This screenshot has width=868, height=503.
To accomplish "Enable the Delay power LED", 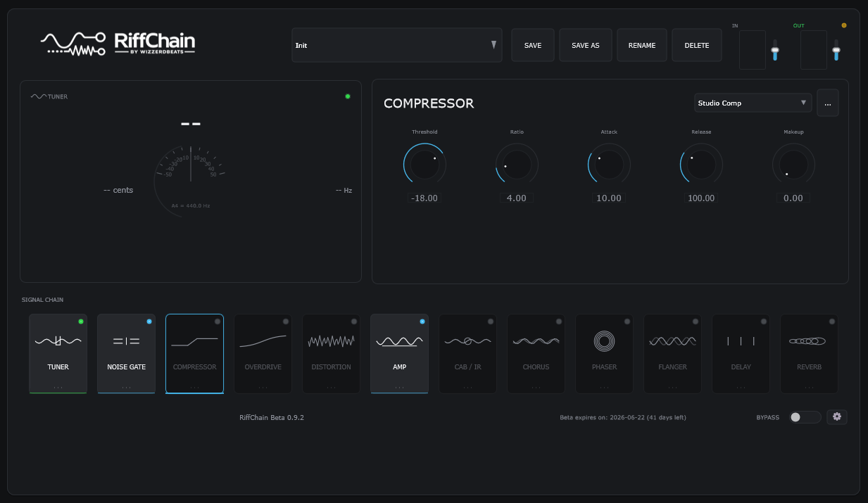I will [763, 321].
